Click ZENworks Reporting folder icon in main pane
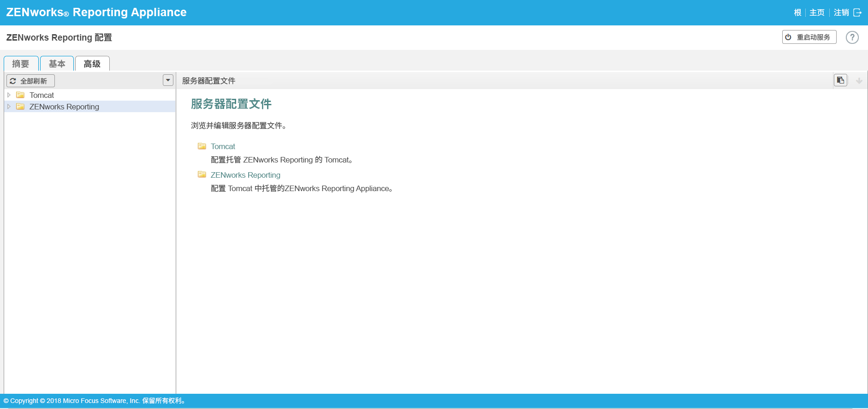868x409 pixels. coord(202,174)
